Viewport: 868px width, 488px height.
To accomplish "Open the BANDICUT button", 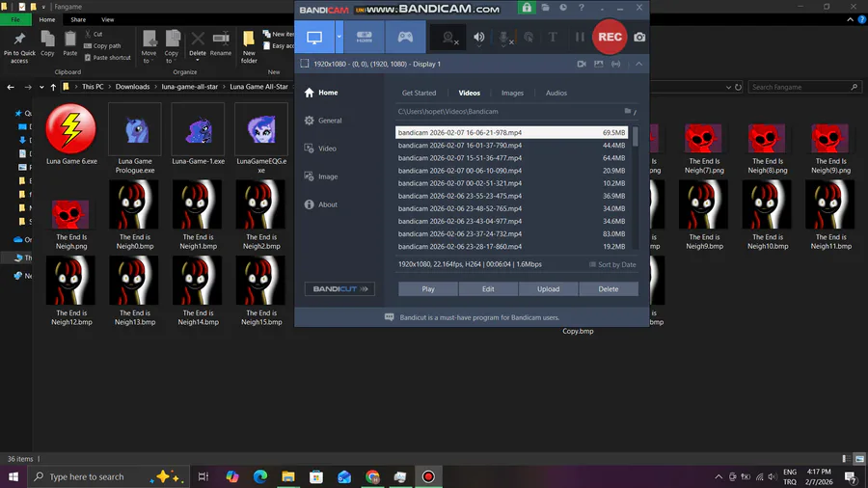I will coord(339,288).
